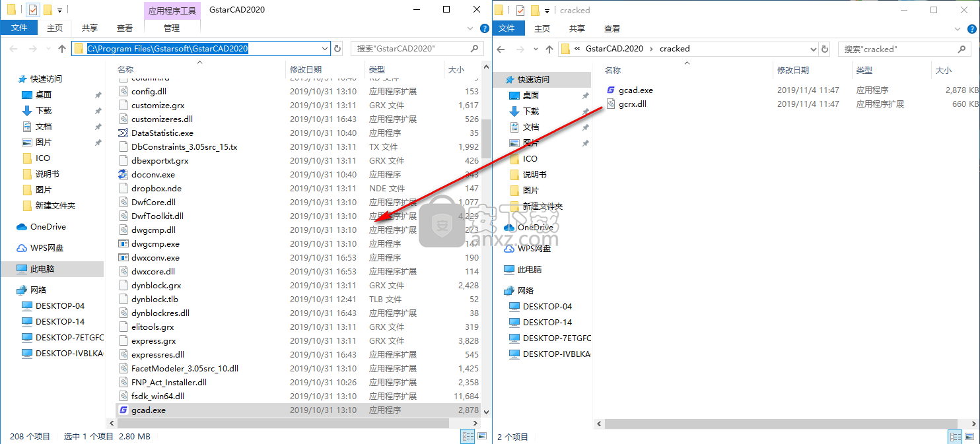The image size is (980, 444).
Task: Open OneDrive in GstarCAD2020 navigation pane
Action: click(48, 226)
